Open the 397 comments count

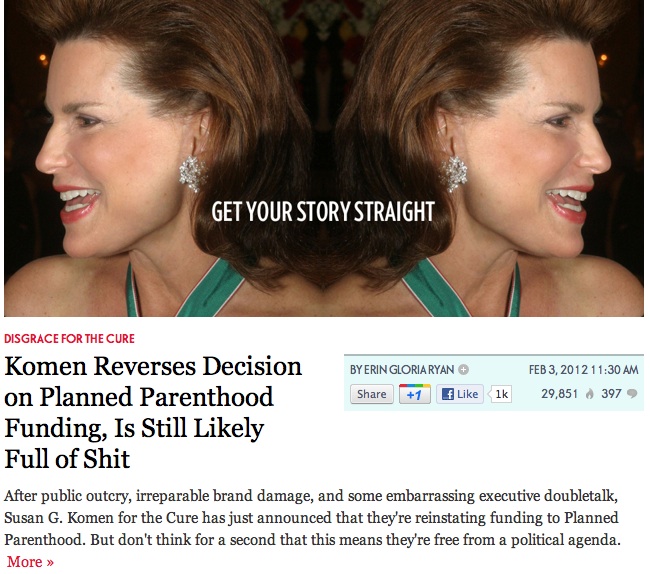611,394
